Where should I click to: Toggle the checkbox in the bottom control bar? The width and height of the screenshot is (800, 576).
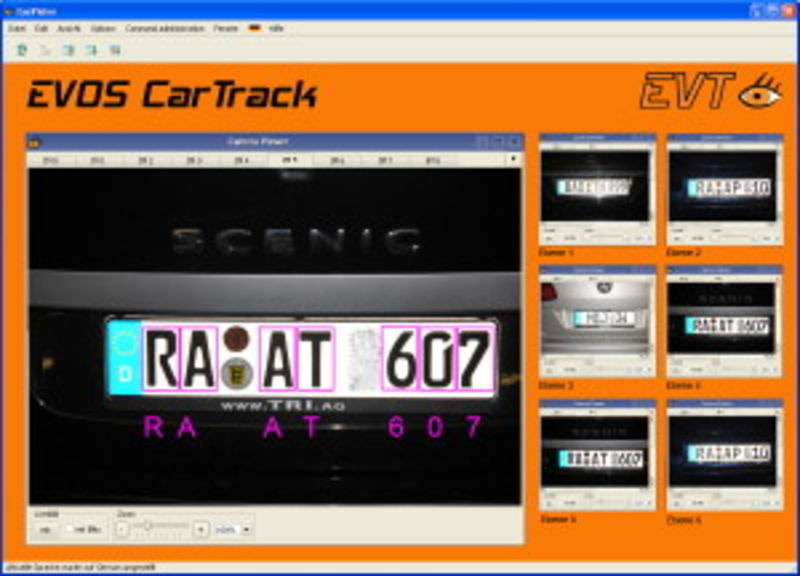click(71, 530)
